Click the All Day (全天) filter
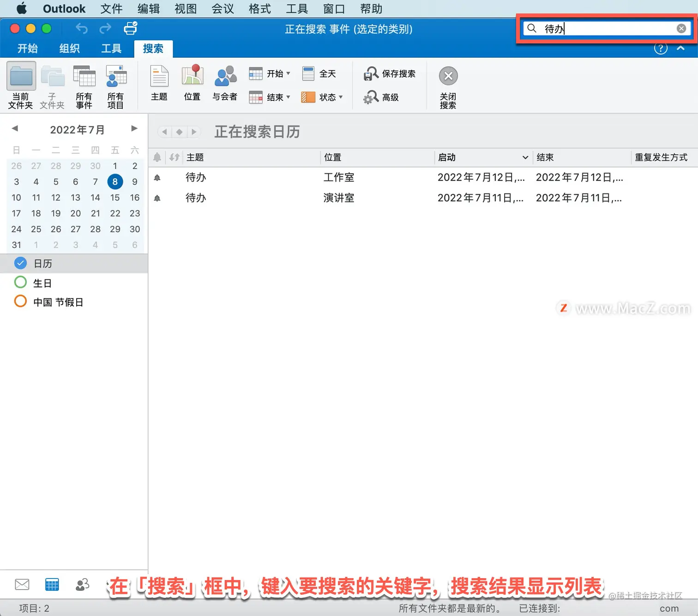Screen dimensions: 698x616 (319, 73)
